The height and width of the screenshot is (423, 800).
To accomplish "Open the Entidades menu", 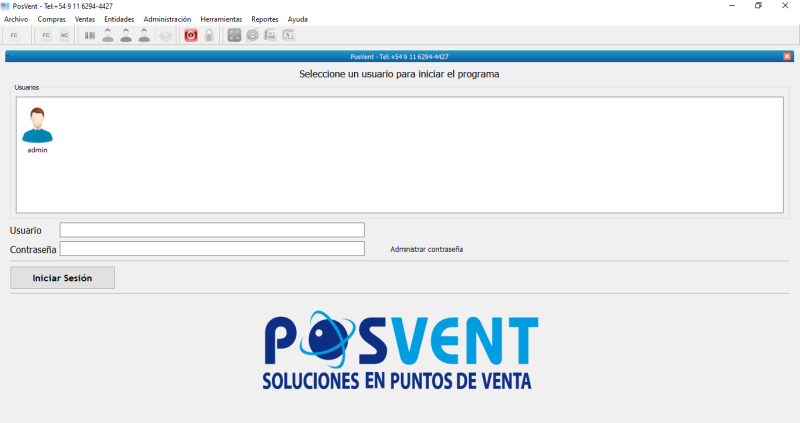I will pyautogui.click(x=119, y=19).
